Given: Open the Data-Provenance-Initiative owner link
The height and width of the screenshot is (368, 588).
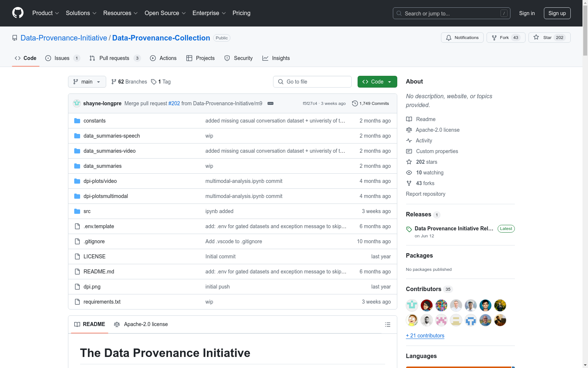Looking at the screenshot, I should pos(64,38).
